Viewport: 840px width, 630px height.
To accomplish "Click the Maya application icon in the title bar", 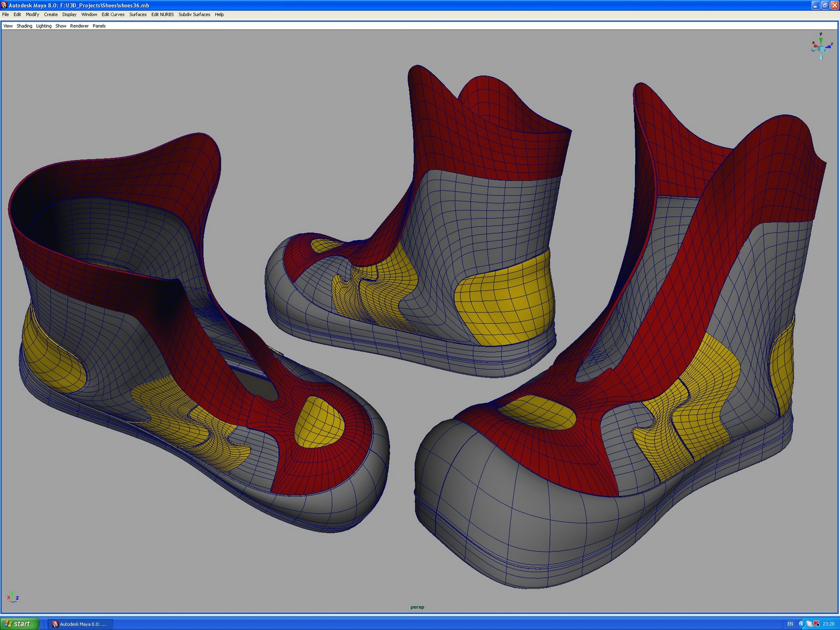I will [x=4, y=4].
